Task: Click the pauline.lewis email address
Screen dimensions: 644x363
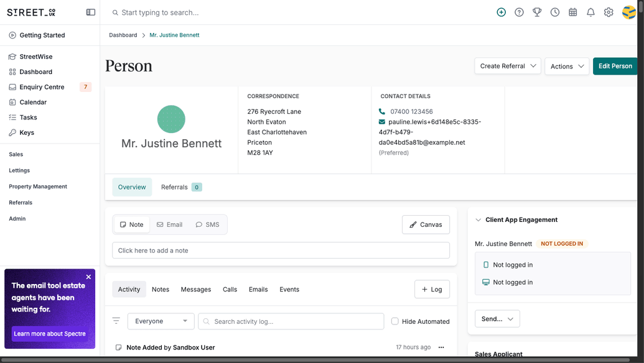Action: pos(430,132)
